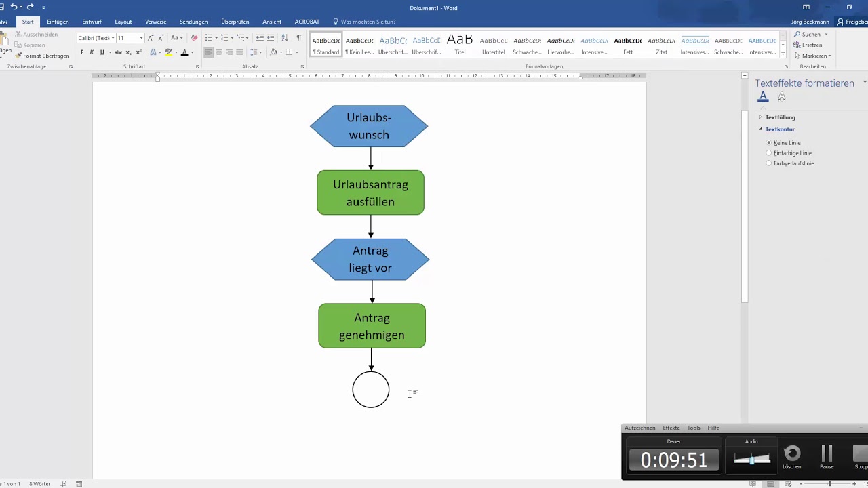Center text alignment
This screenshot has height=488, width=868.
[219, 52]
